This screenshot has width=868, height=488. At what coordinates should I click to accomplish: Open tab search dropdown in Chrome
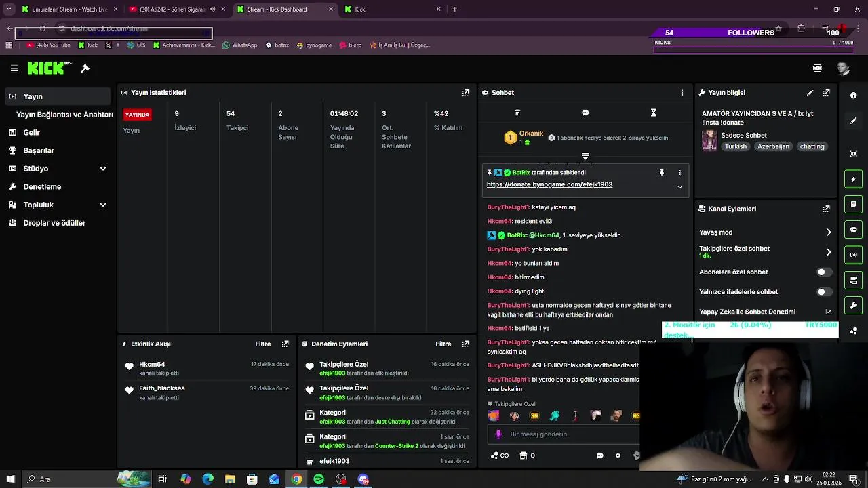(x=9, y=9)
